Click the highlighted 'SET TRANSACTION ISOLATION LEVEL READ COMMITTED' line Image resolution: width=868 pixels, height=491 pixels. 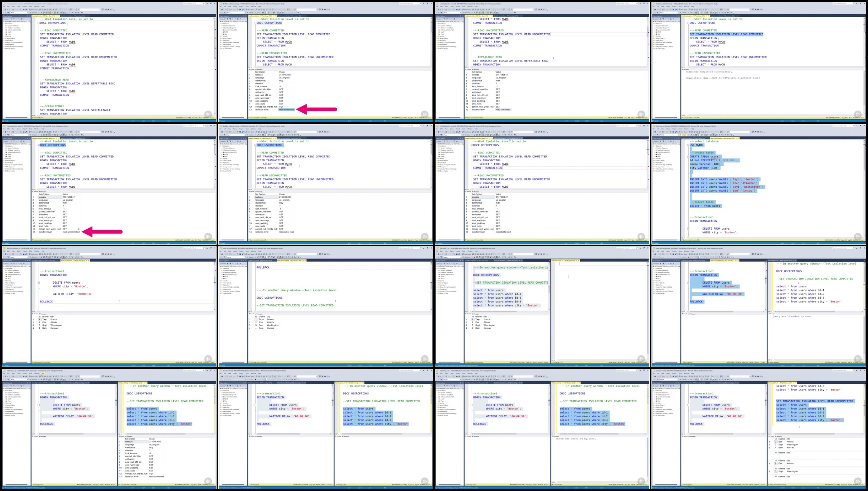(726, 34)
